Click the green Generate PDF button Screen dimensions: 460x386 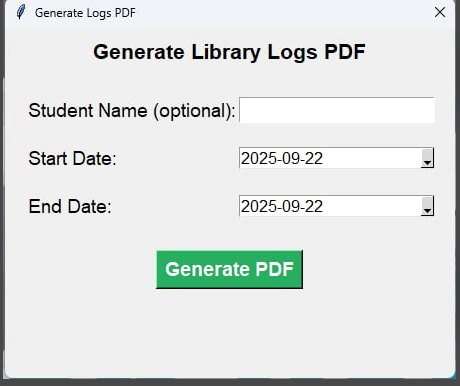pyautogui.click(x=229, y=269)
